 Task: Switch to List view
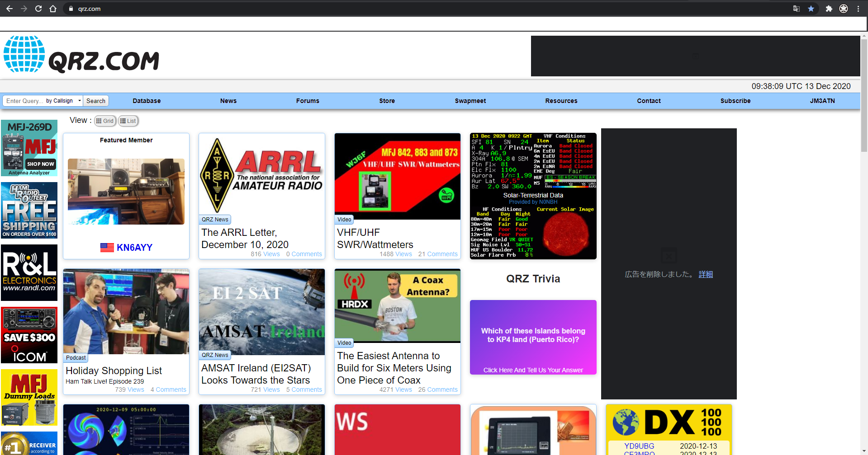pyautogui.click(x=128, y=121)
